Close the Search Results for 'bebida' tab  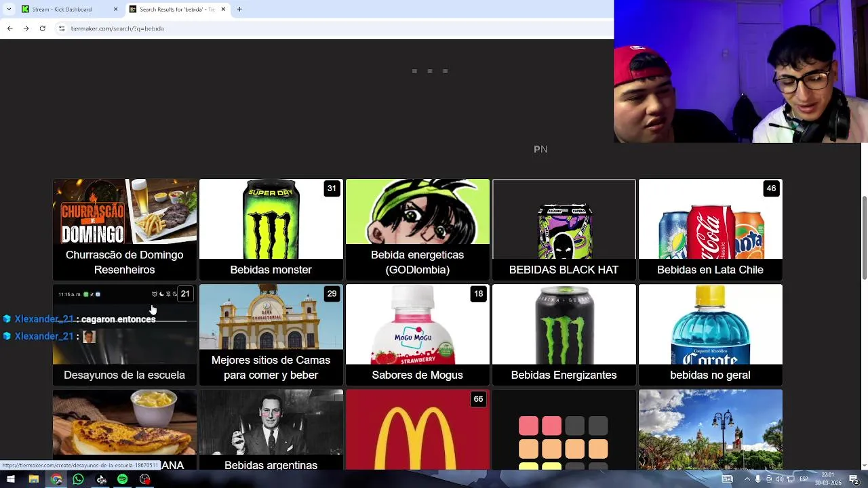(x=223, y=9)
